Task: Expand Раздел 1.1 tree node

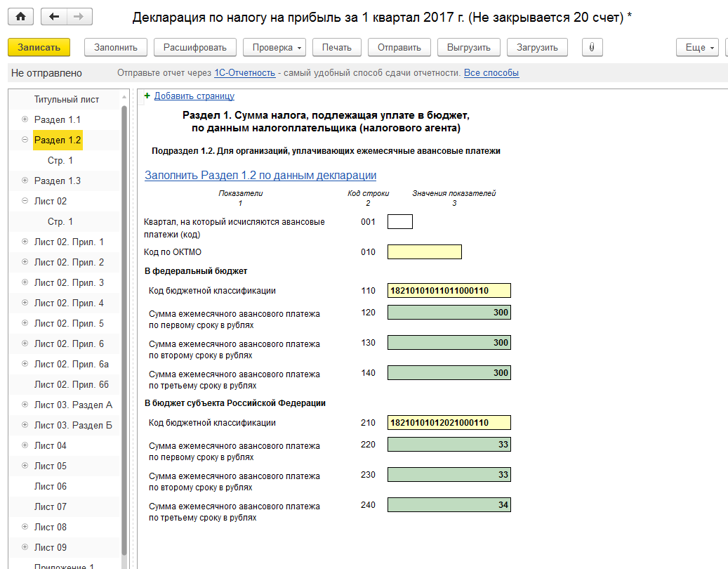Action: (x=25, y=120)
